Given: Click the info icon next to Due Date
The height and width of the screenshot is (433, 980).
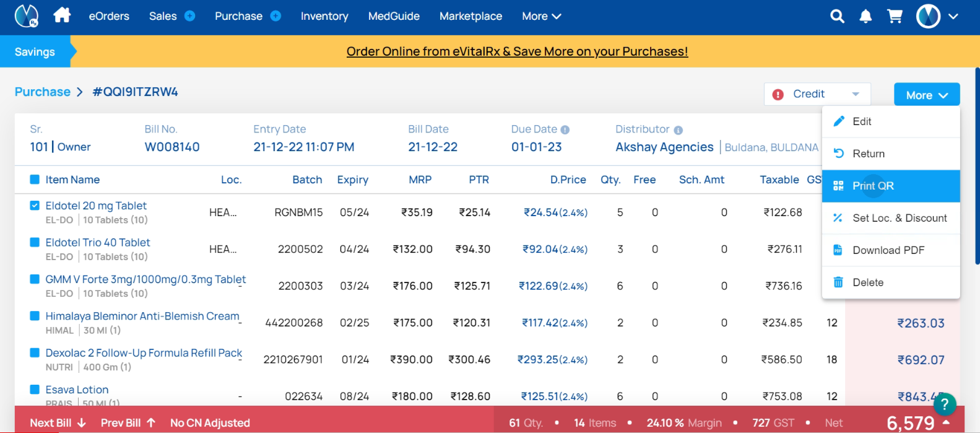Looking at the screenshot, I should point(565,130).
